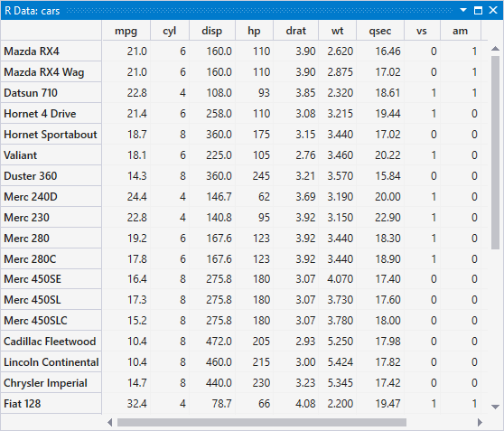This screenshot has width=504, height=431.
Task: Click the vs column header
Action: pyautogui.click(x=422, y=31)
